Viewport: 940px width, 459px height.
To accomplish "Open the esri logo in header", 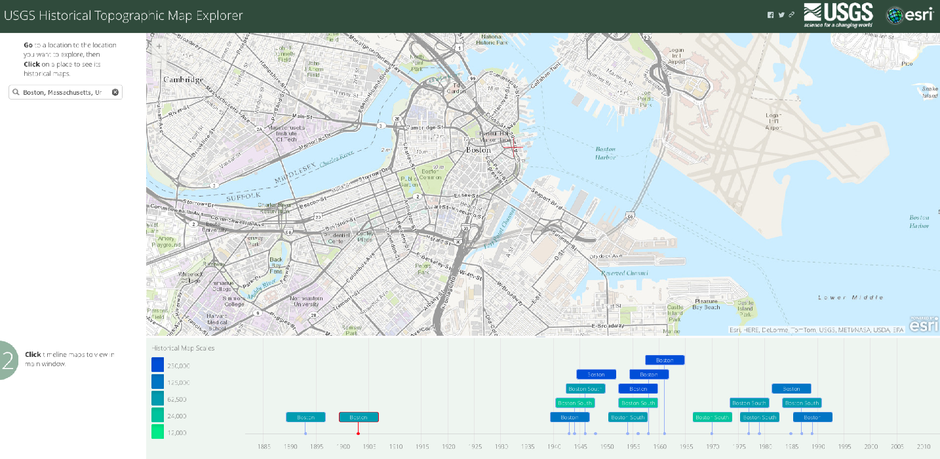I will click(x=909, y=16).
